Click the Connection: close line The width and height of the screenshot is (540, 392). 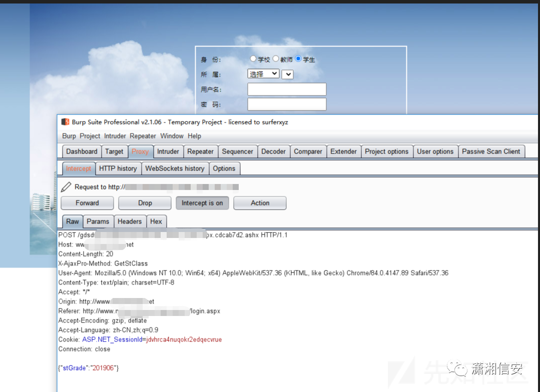tap(85, 349)
